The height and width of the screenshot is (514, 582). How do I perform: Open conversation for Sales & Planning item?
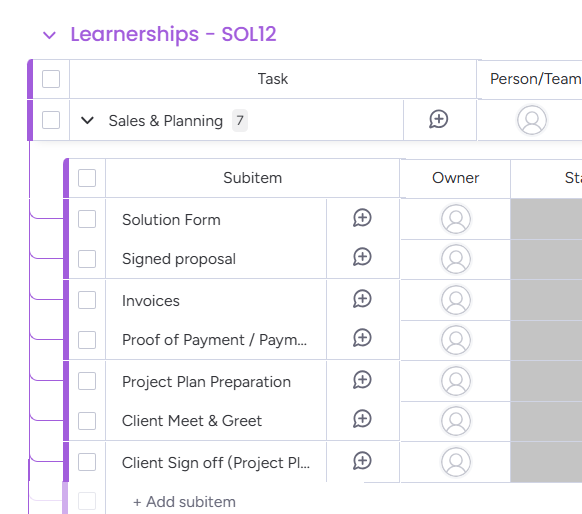click(x=439, y=120)
